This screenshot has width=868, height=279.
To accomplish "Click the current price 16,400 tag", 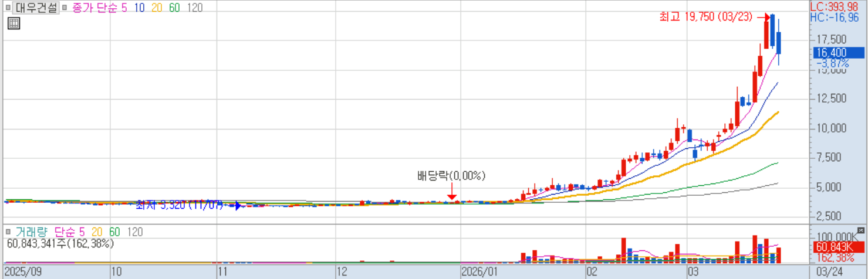I will tap(839, 53).
